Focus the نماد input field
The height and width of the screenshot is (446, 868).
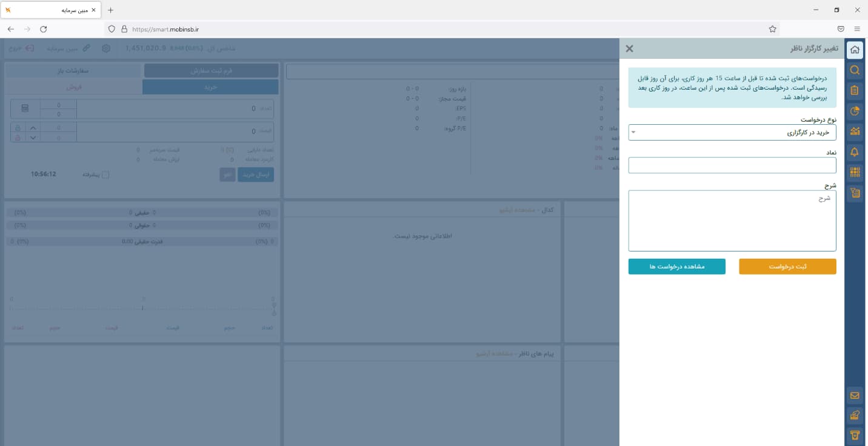732,165
